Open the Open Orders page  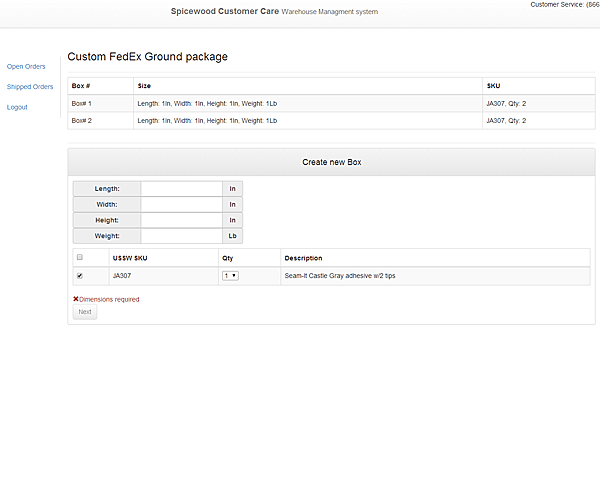click(26, 67)
